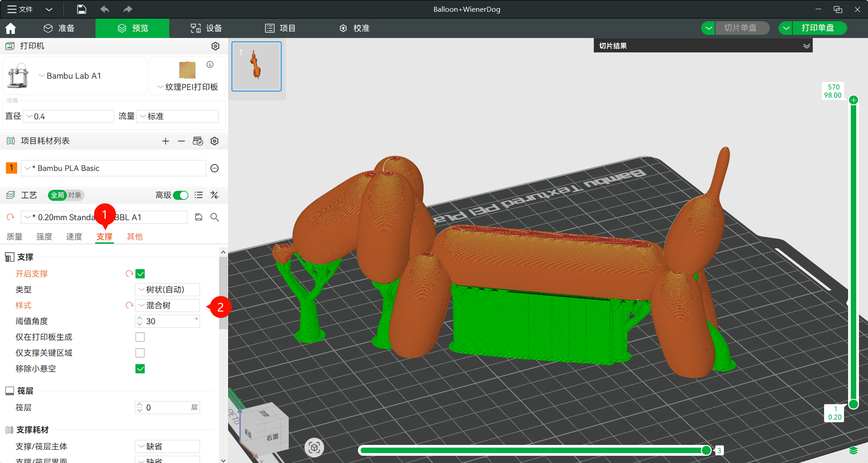868x463 pixels.
Task: Select the 强度 settings tab
Action: (x=44, y=236)
